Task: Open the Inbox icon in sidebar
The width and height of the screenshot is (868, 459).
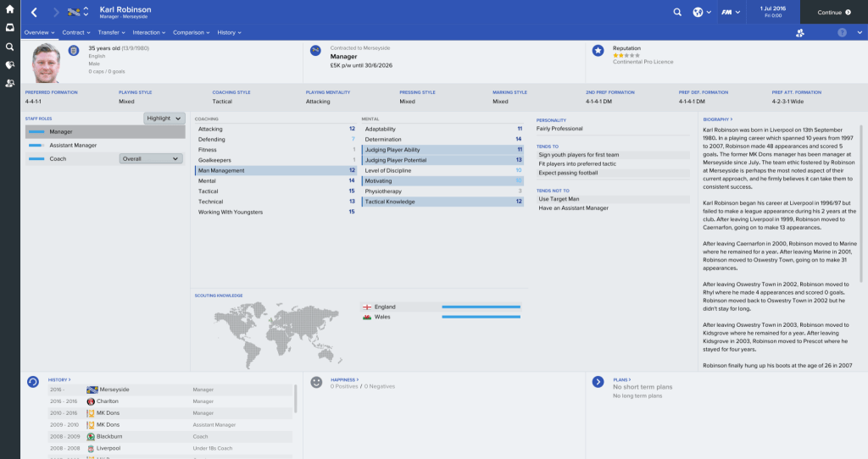Action: coord(9,28)
